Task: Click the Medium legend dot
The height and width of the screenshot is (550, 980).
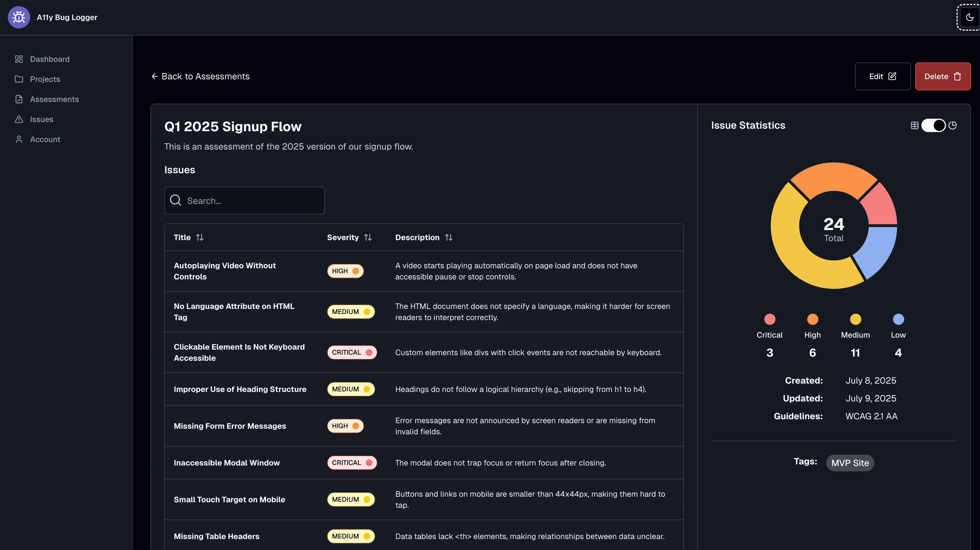Action: [x=856, y=319]
